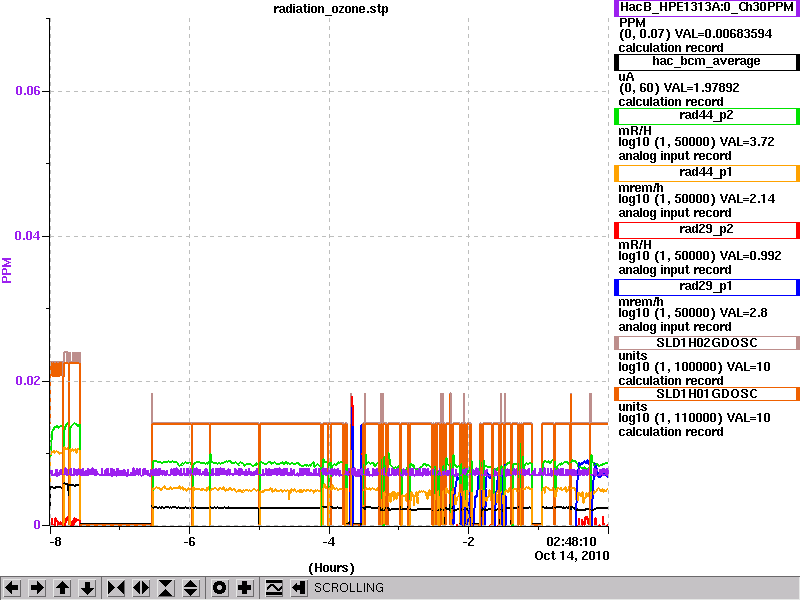This screenshot has width=800, height=600.
Task: Click the SCROLLING status label
Action: [x=348, y=588]
